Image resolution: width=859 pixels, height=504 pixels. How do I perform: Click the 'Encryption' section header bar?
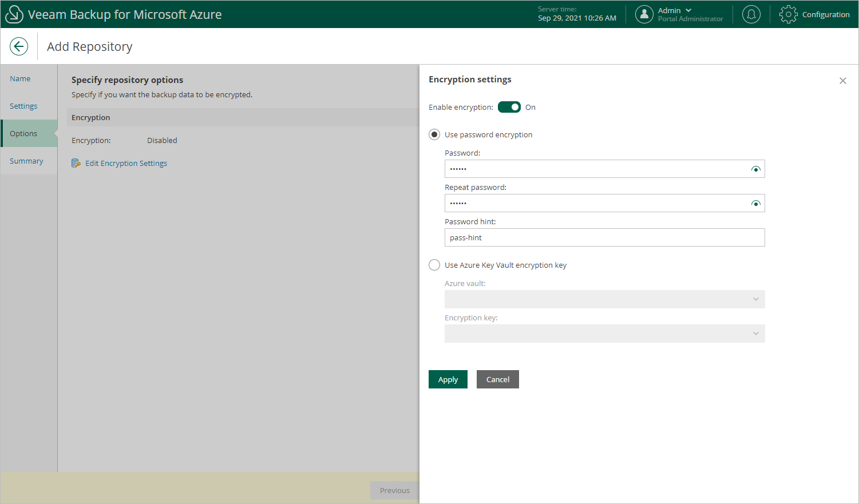click(x=243, y=117)
